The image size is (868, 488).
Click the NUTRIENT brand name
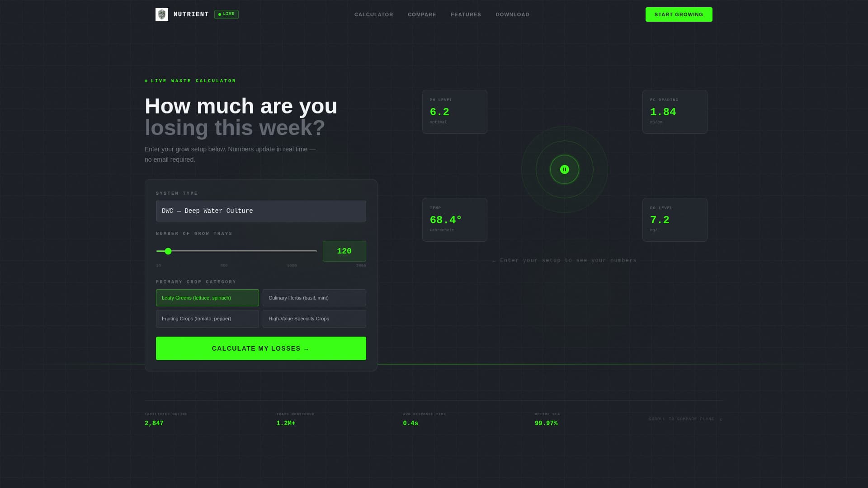coord(191,14)
